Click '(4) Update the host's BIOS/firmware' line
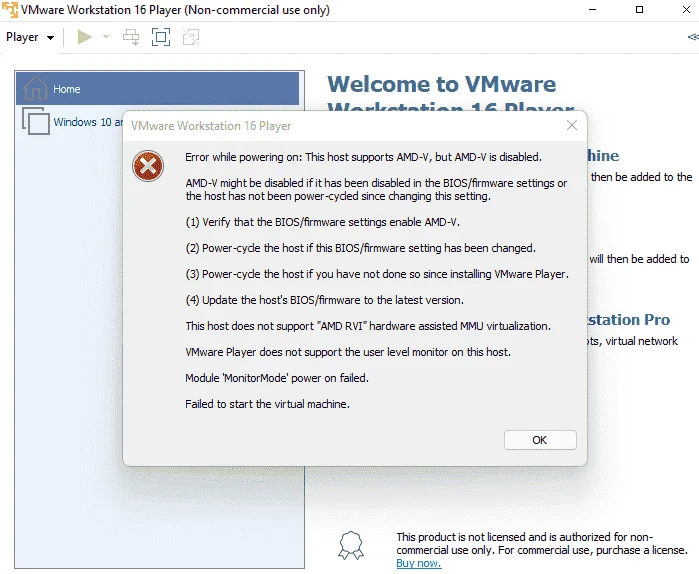This screenshot has width=699, height=574. click(x=325, y=300)
